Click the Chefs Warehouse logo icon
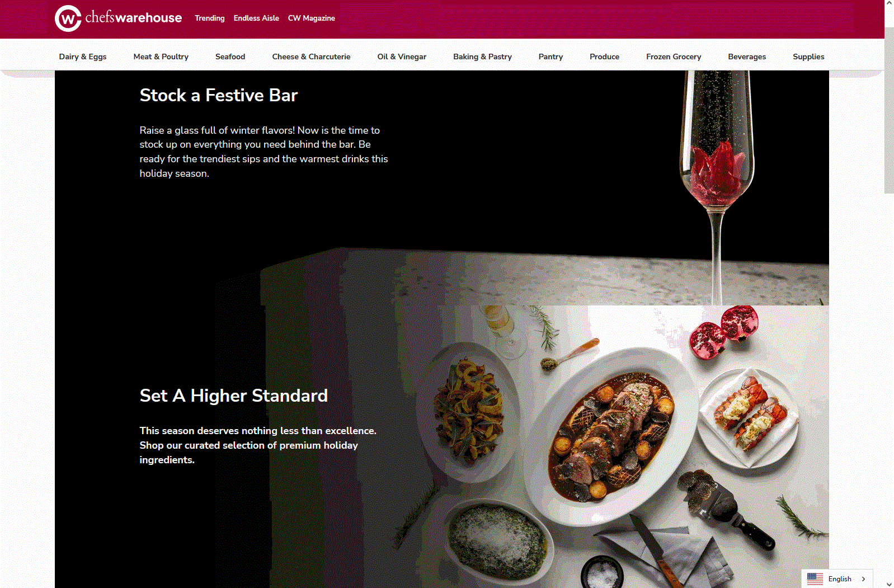The width and height of the screenshot is (894, 588). [68, 18]
